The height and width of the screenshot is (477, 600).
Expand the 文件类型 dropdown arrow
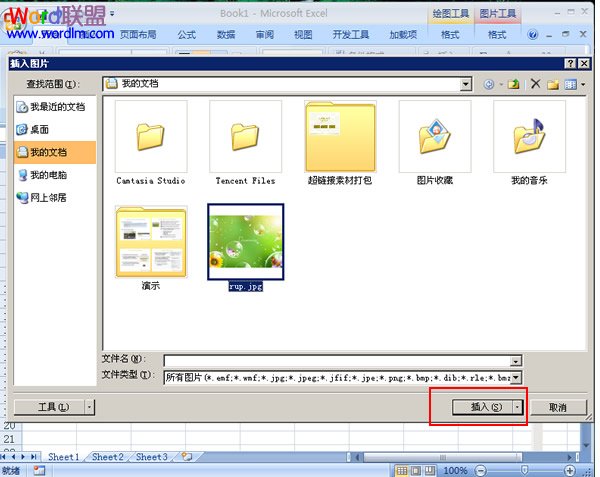coord(516,378)
